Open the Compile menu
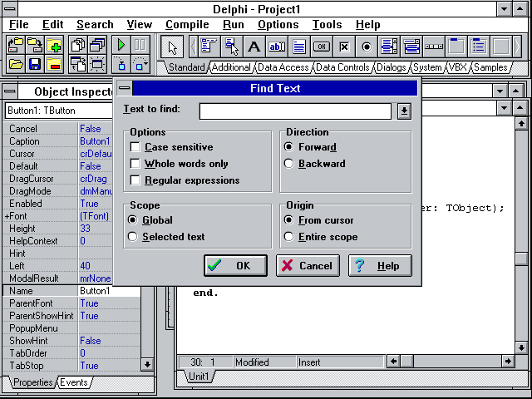 (187, 25)
